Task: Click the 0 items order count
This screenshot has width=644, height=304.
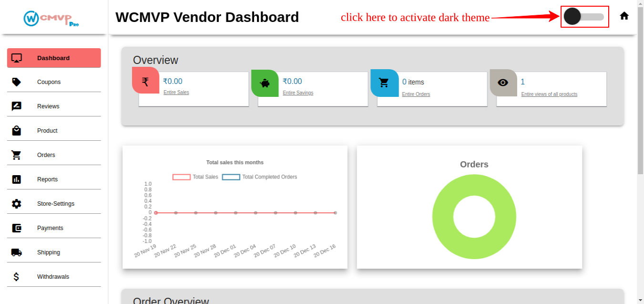Action: pyautogui.click(x=413, y=82)
